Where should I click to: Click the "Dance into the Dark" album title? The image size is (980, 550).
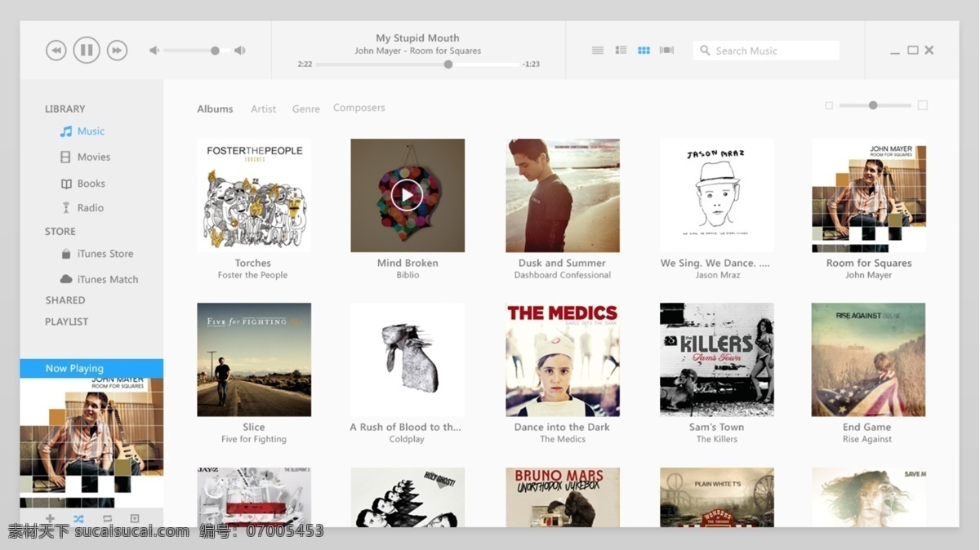pyautogui.click(x=562, y=427)
